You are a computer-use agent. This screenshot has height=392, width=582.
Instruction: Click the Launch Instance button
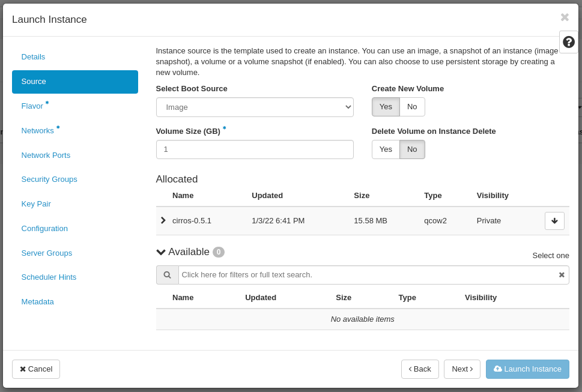click(x=527, y=369)
